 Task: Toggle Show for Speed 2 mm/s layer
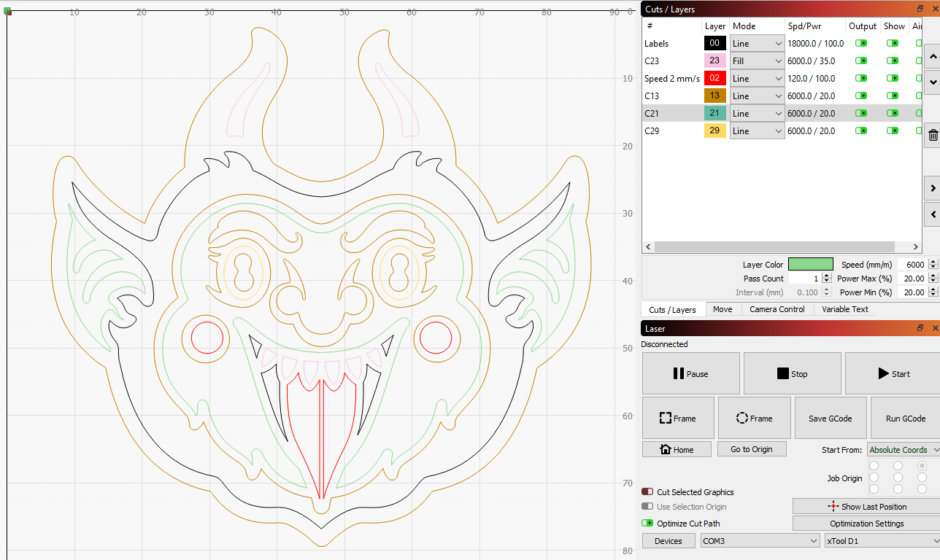tap(893, 78)
